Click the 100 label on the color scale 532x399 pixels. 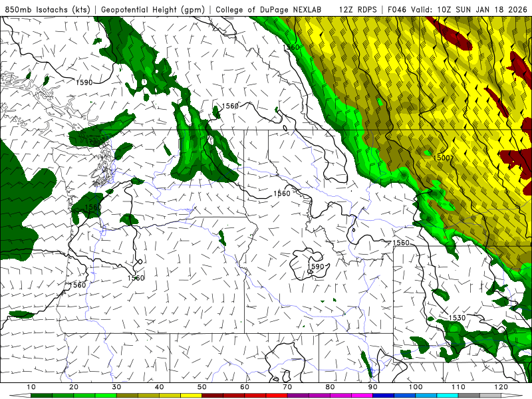(415, 387)
